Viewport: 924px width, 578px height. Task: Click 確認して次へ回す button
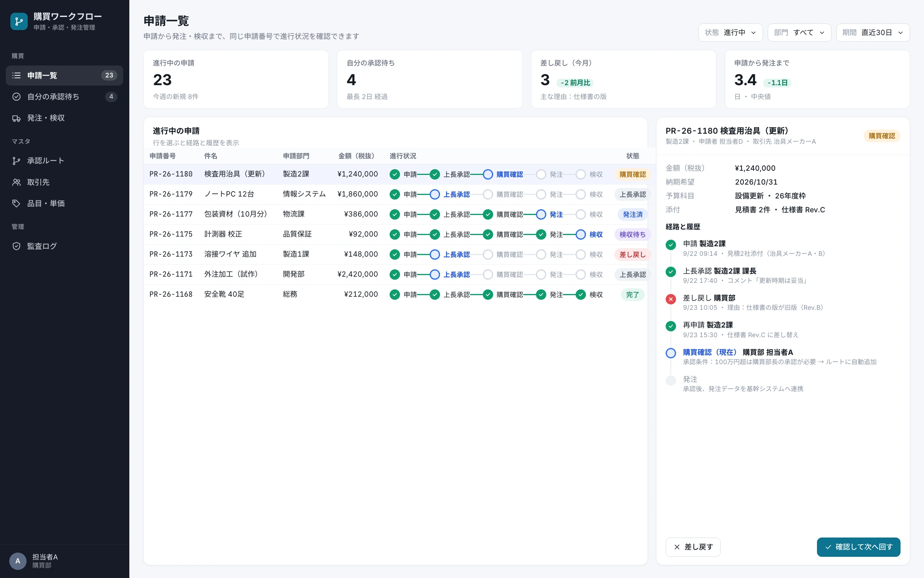click(x=859, y=547)
